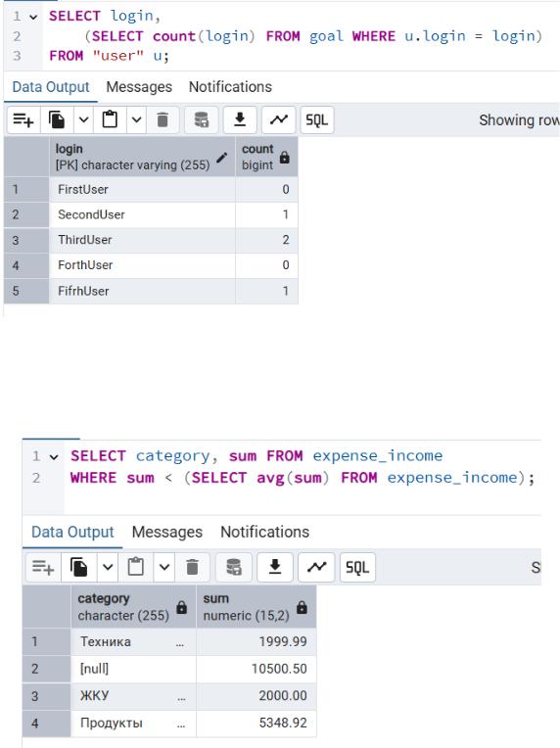Image resolution: width=560 pixels, height=748 pixels.
Task: Click download CSV icon in upper toolbar
Action: pos(240,119)
